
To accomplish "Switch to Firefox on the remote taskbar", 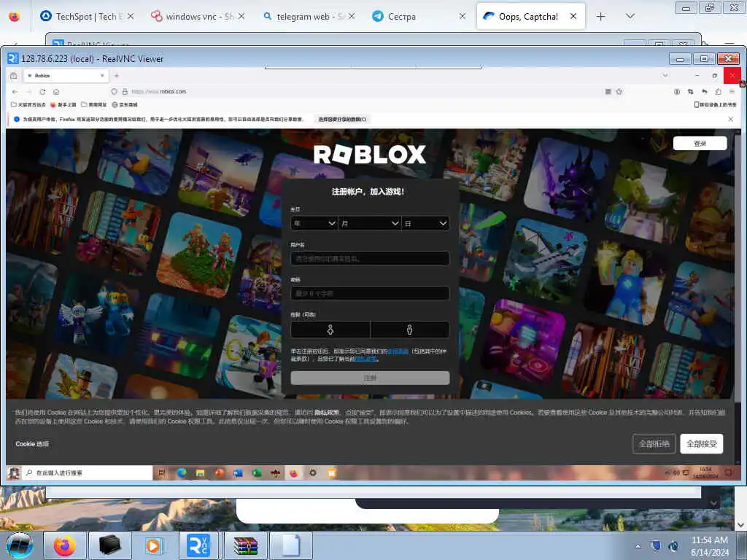I will coord(294,472).
